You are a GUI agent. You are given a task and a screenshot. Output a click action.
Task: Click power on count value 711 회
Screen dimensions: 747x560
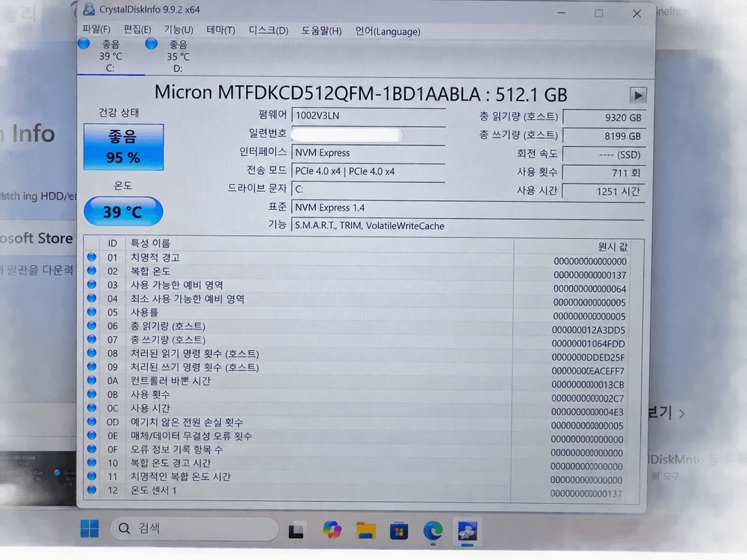tap(604, 173)
